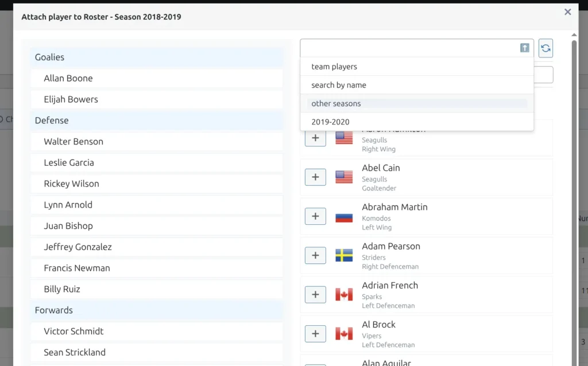The width and height of the screenshot is (588, 366).
Task: Click the Canadian flag next to Adrian French
Action: click(344, 294)
